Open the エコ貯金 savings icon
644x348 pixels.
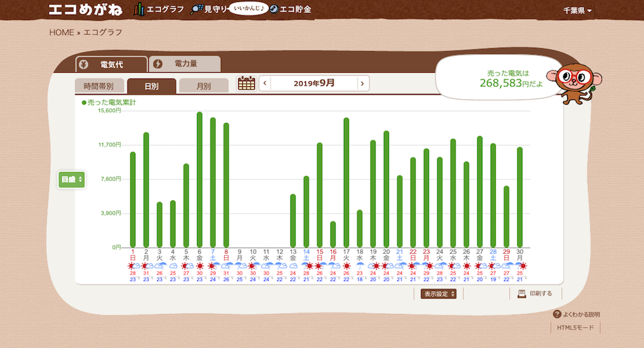point(274,9)
